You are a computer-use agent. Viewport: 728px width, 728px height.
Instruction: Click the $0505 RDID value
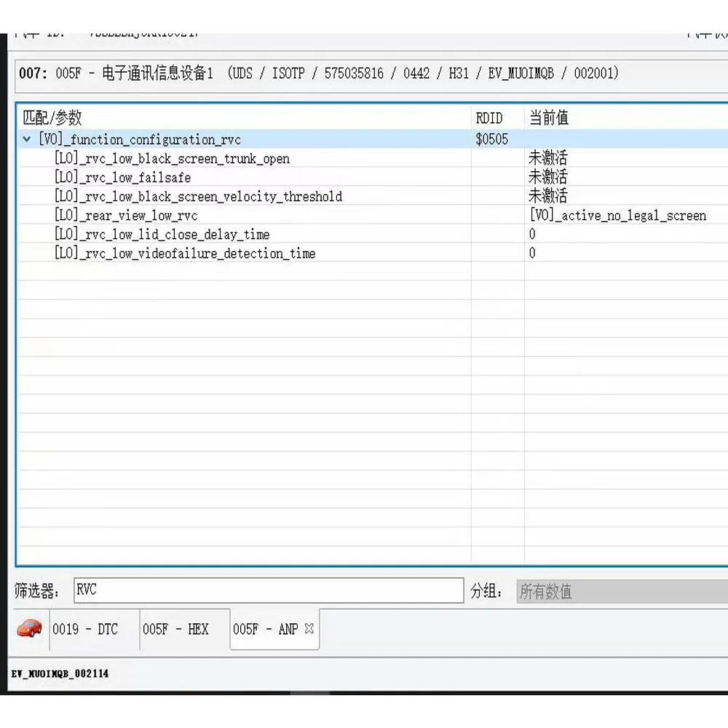(491, 139)
